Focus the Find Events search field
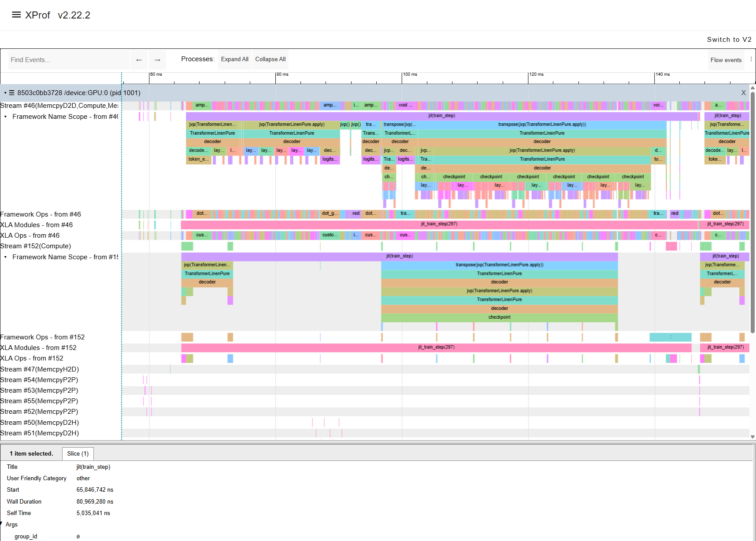Screen dimensions: 756x541 tap(69, 60)
